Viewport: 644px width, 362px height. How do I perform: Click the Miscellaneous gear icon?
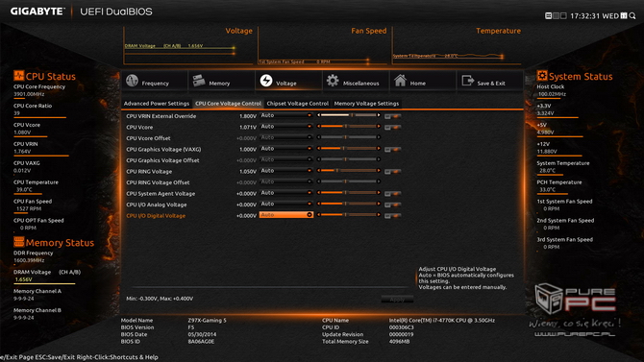point(333,80)
